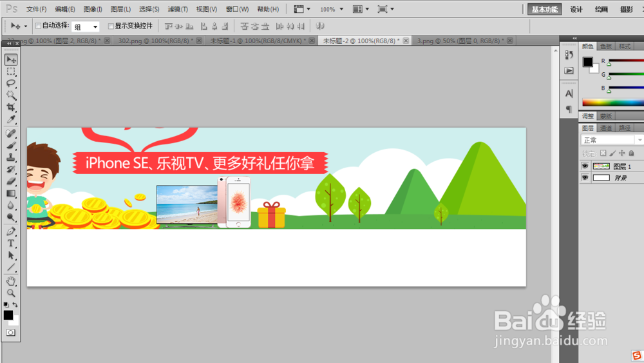644x363 pixels.
Task: Reset to default colors icon
Action: click(x=6, y=304)
